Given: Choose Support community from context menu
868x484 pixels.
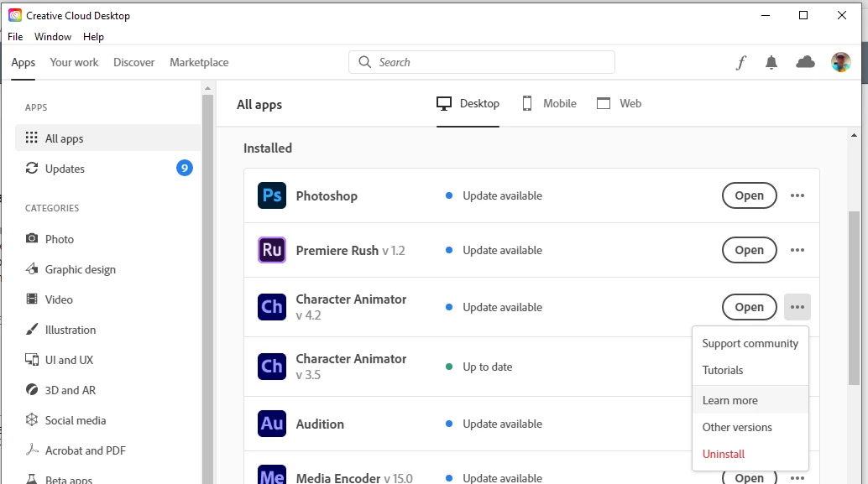Looking at the screenshot, I should 750,344.
